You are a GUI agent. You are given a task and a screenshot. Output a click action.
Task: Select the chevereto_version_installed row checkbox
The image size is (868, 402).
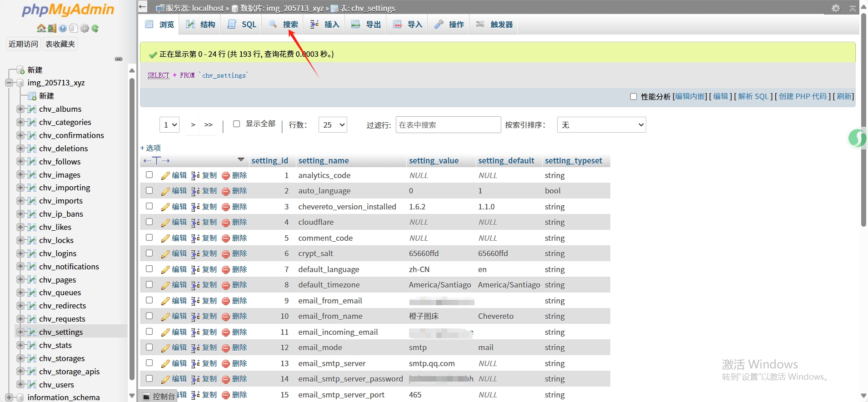[x=149, y=206]
